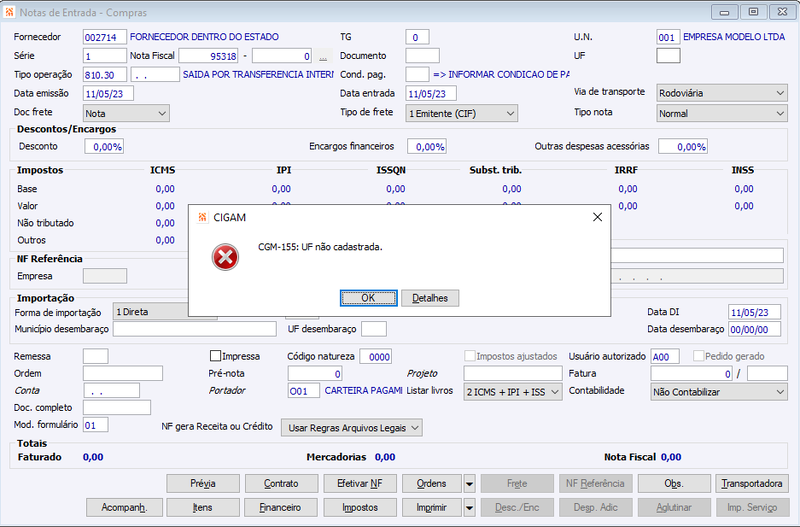This screenshot has width=800, height=527.
Task: Click 'FORNECEDOR DENTRO DO ESTADO' text
Action: (204, 37)
